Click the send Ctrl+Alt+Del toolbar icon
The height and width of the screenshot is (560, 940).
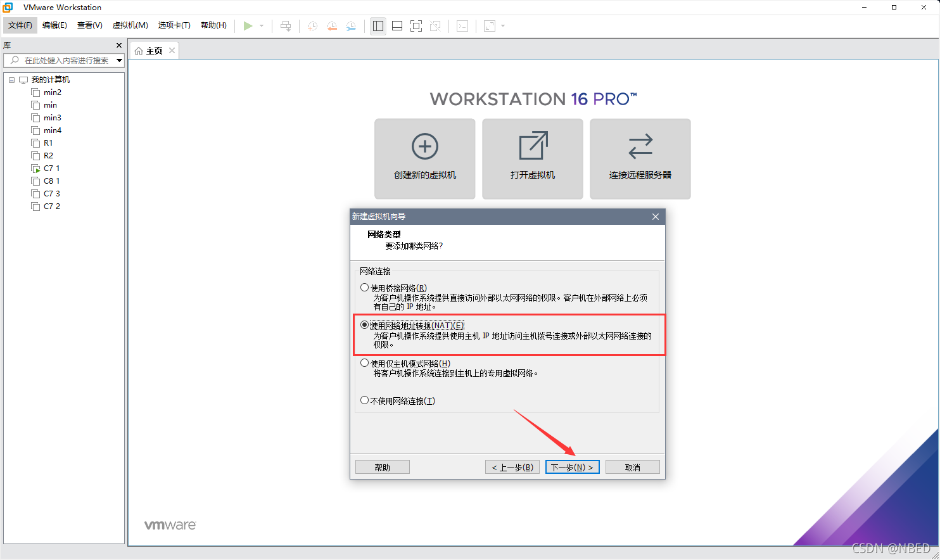coord(286,26)
